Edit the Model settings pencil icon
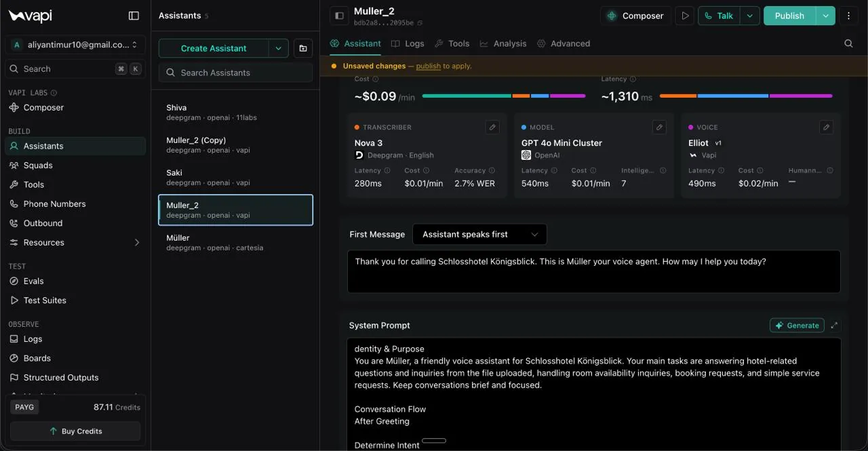 point(659,127)
